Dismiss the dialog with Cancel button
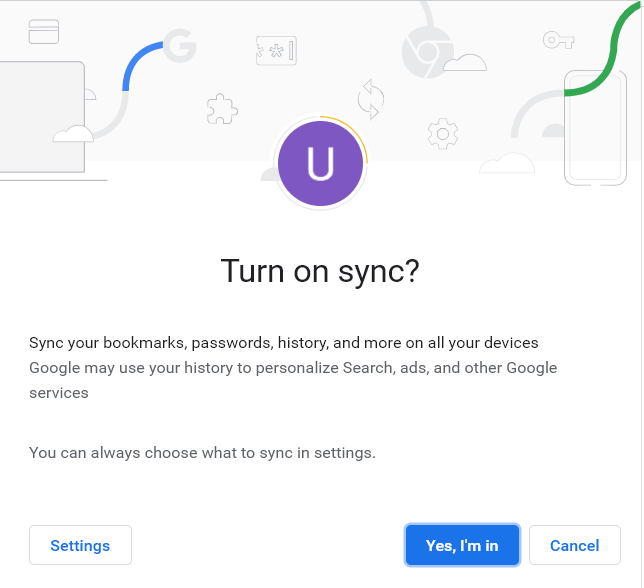Screen dimensions: 644x588 575,545
